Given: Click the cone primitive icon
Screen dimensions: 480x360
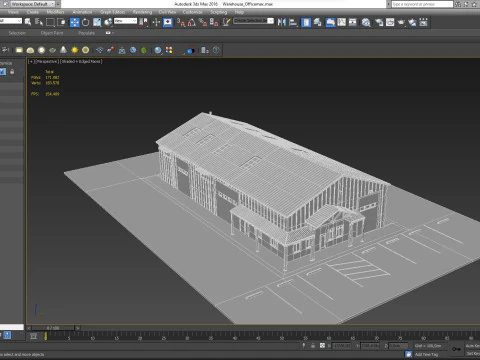Looking at the screenshot, I should pyautogui.click(x=63, y=50).
